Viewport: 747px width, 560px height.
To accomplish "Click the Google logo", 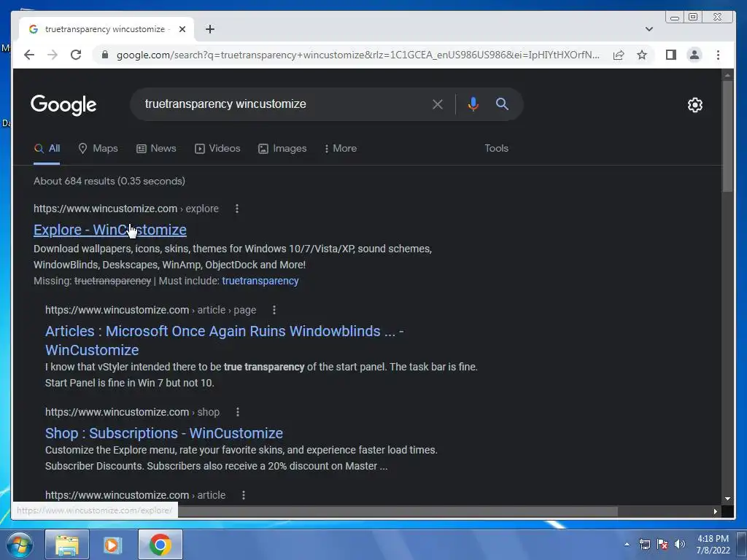I will pos(63,105).
